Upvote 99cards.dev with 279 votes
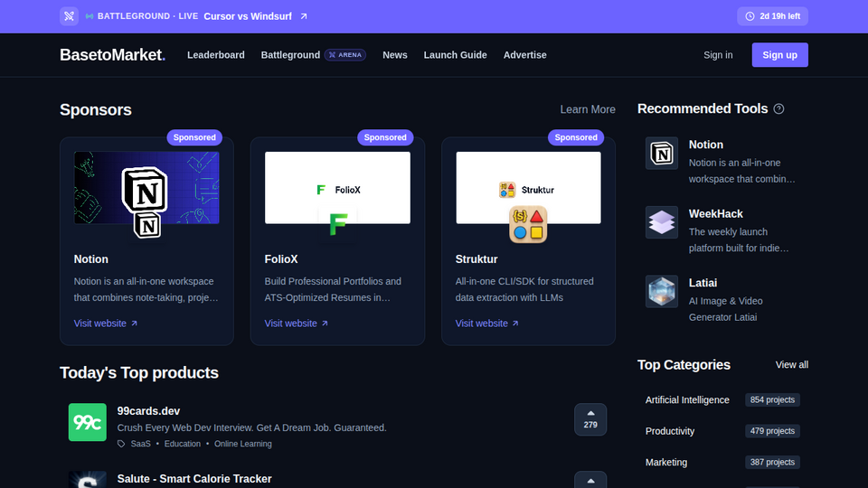 [x=590, y=419]
